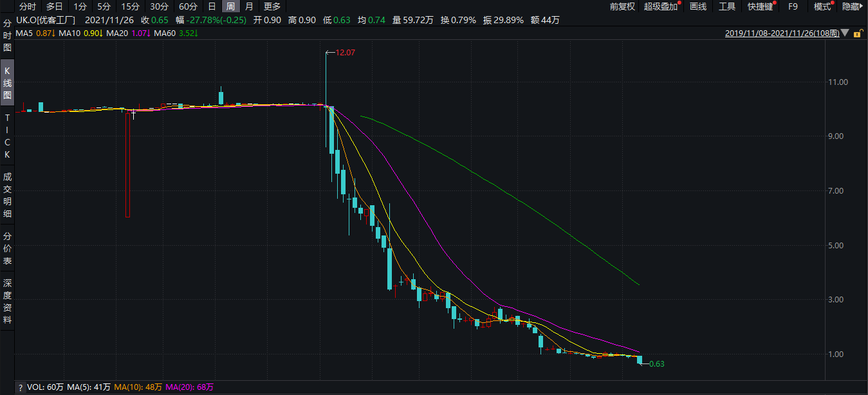Click the 量 59.72万 volume value
868x395 pixels.
click(412, 20)
